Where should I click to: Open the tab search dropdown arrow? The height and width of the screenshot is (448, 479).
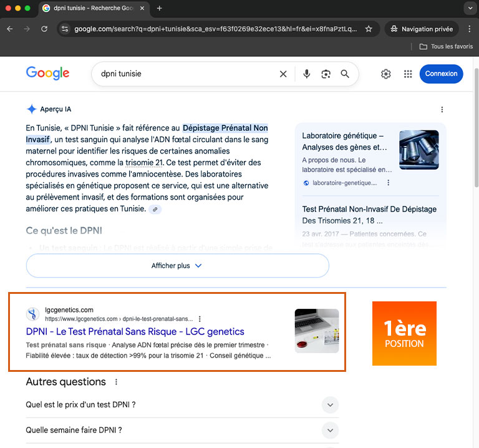coord(469,8)
